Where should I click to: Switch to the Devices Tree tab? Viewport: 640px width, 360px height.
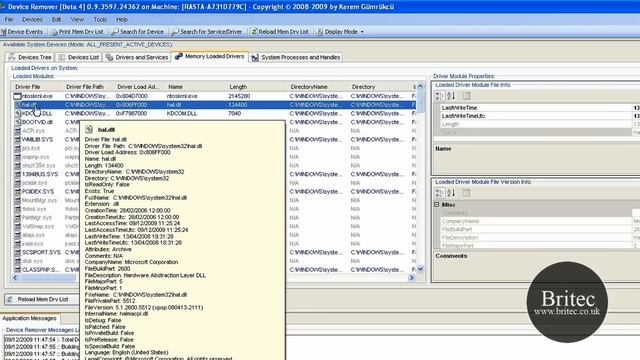30,57
